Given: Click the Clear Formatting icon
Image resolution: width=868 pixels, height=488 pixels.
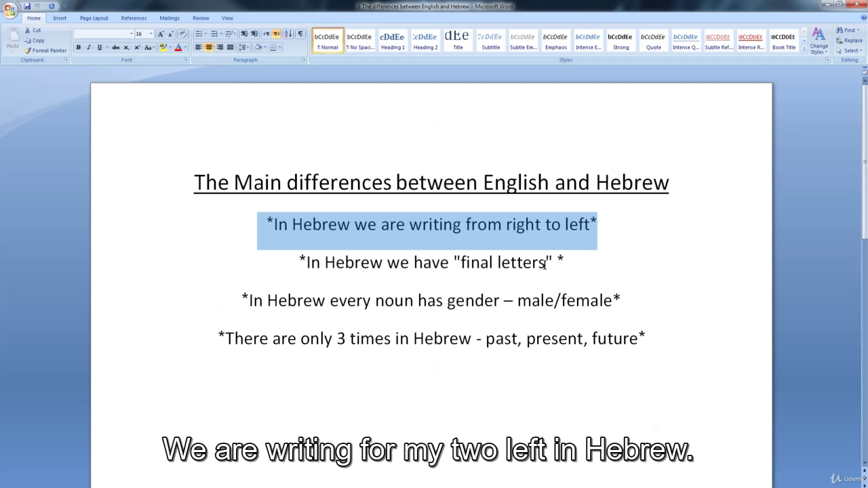Looking at the screenshot, I should coord(182,34).
